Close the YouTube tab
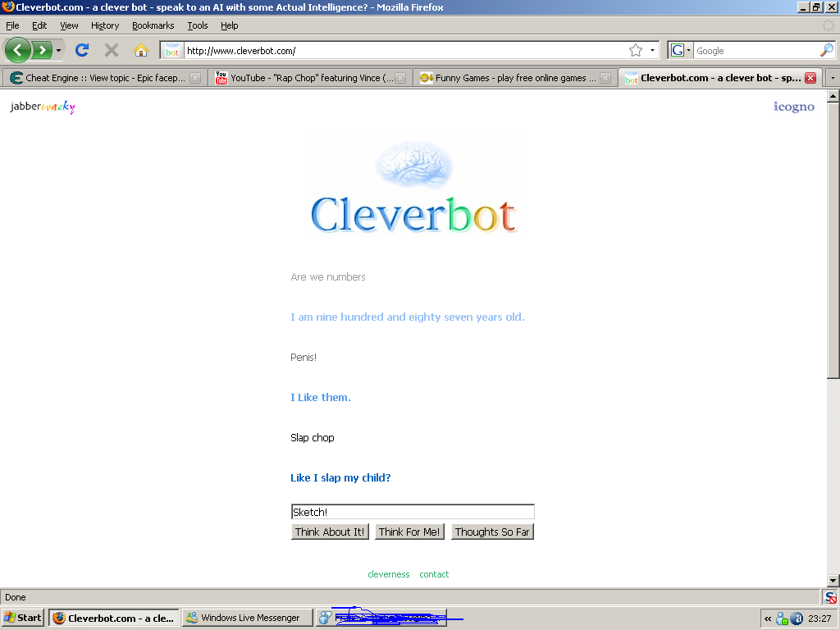840x630 pixels. pos(400,78)
